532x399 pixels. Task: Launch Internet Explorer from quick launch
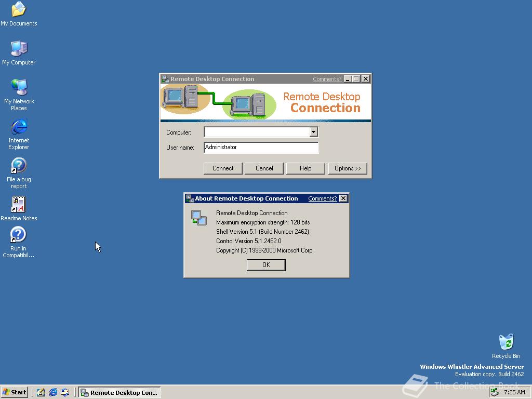(53, 392)
